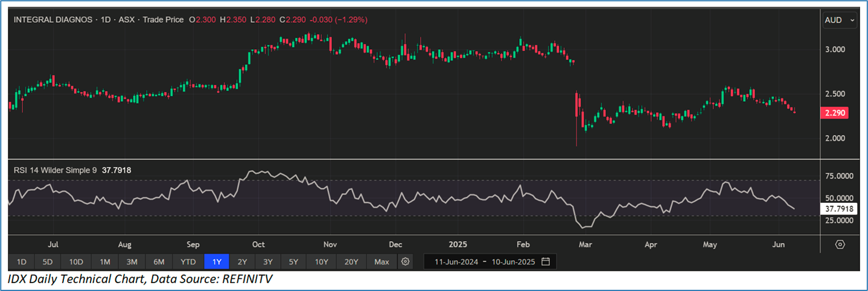Click the red 2.290 current price label
The width and height of the screenshot is (868, 291).
pyautogui.click(x=836, y=113)
